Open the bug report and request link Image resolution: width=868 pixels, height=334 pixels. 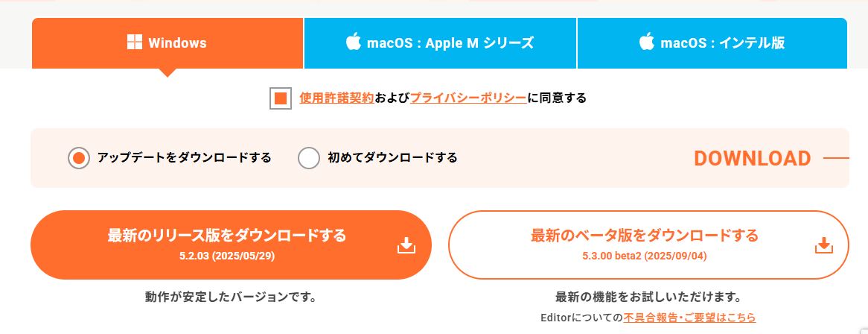click(x=689, y=318)
